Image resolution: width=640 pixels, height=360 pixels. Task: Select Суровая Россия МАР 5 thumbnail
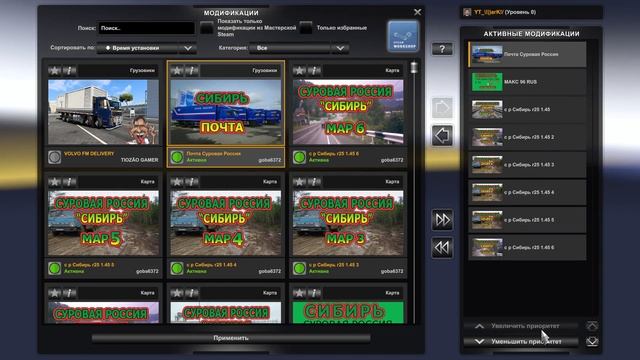point(104,223)
